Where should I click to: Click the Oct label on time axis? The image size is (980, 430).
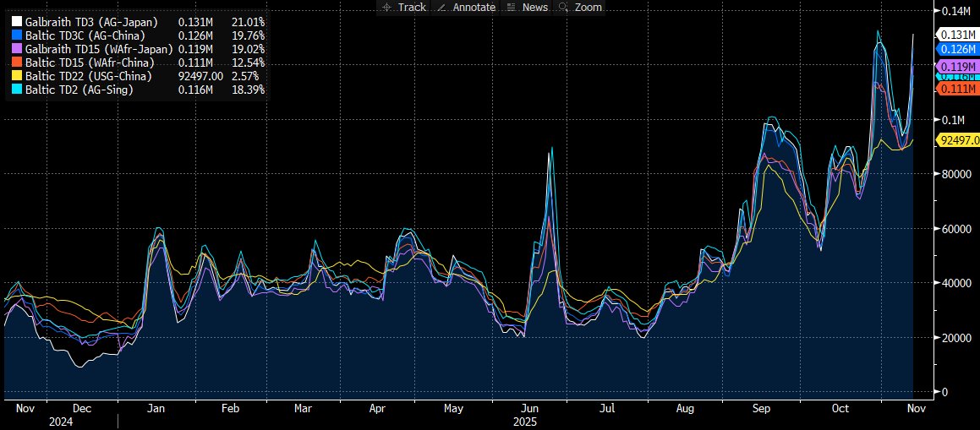point(840,409)
